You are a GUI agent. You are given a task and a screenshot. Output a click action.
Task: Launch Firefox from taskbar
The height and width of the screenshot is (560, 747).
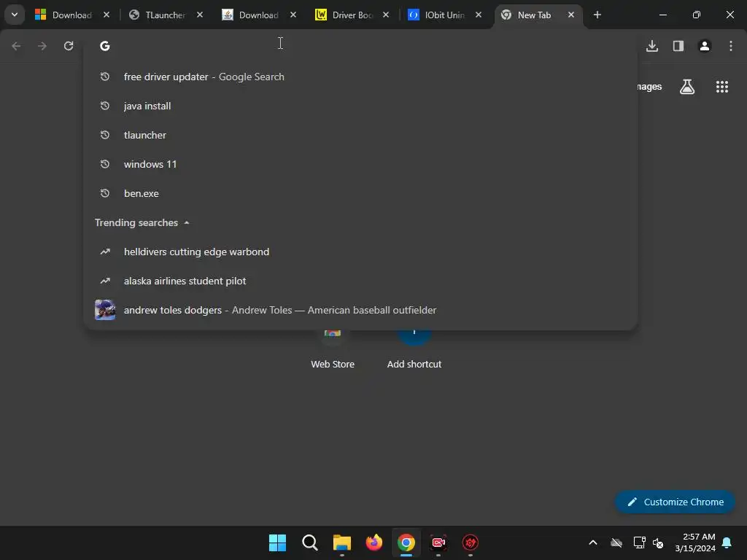tap(374, 542)
